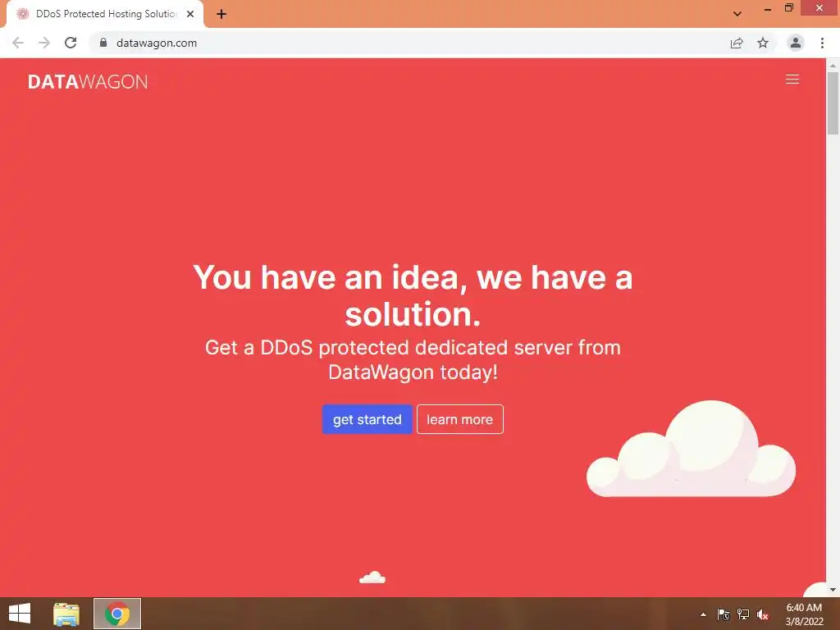Open the clock showing 6:40 AM
The image size is (840, 630).
[804, 614]
